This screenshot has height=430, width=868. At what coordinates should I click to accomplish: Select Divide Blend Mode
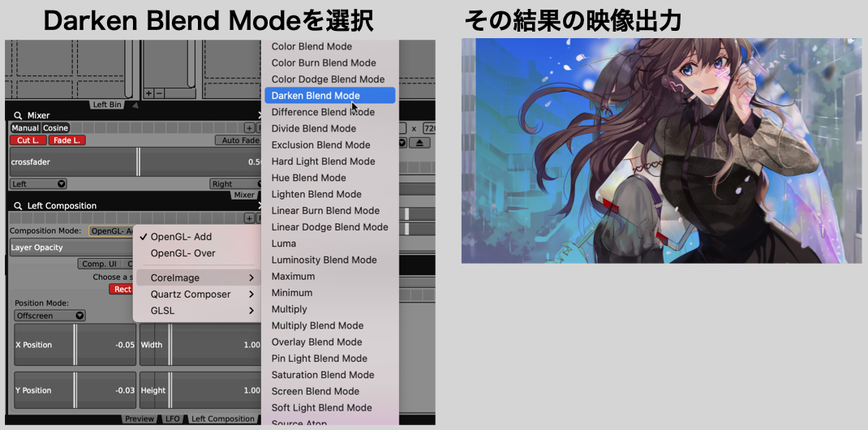tap(330, 128)
